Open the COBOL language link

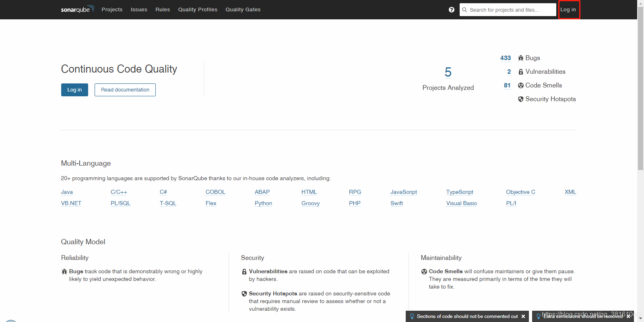tap(215, 192)
